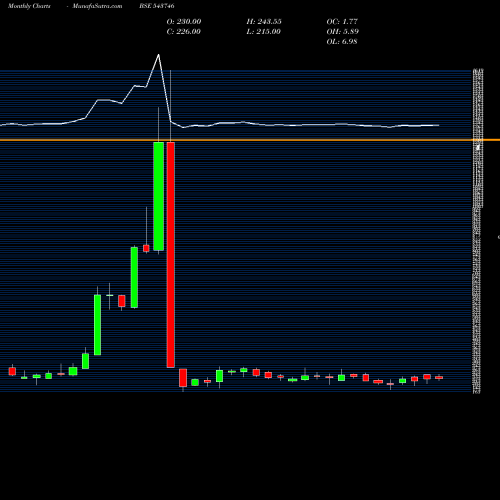This screenshot has width=500, height=500.
Task: Click the 'Monthly Charts' title text
Action: 29,6
